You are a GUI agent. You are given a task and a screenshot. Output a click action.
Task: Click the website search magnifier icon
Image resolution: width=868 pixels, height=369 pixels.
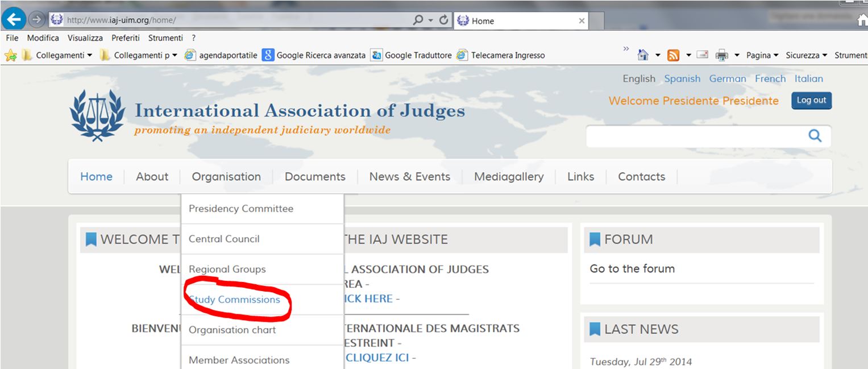[x=815, y=136]
